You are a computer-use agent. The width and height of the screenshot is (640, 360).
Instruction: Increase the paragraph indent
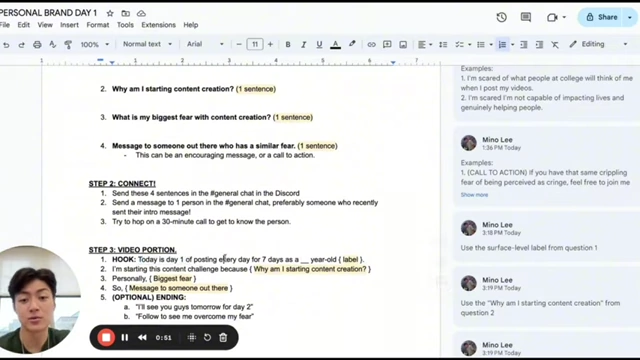(539, 44)
